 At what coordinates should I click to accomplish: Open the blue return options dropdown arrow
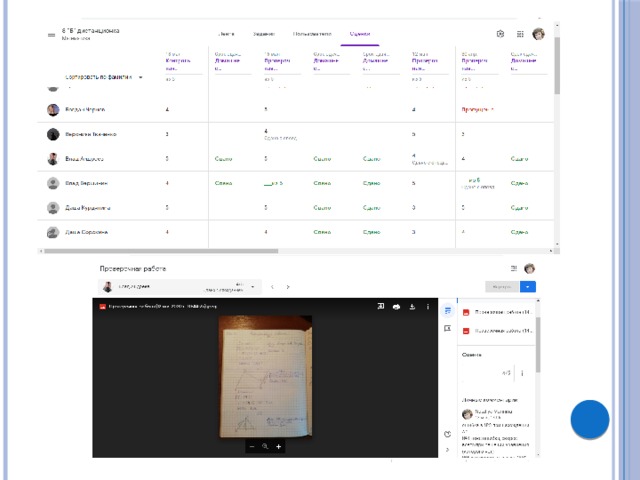[x=528, y=287]
